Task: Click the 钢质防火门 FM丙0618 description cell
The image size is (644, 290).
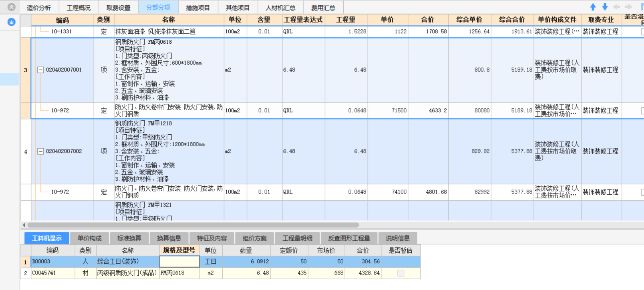Action: coord(169,70)
